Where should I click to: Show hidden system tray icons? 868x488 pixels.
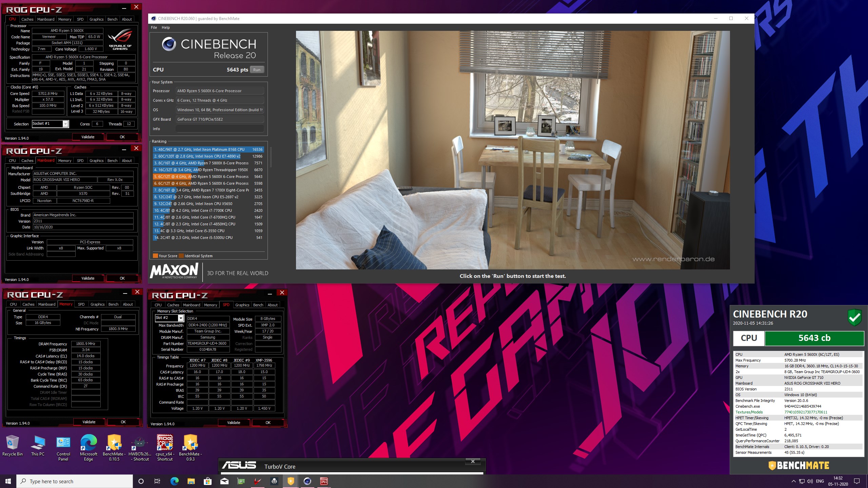[793, 481]
